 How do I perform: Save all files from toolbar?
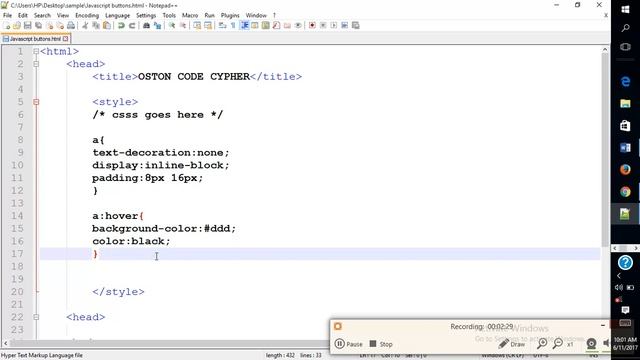tap(38, 25)
